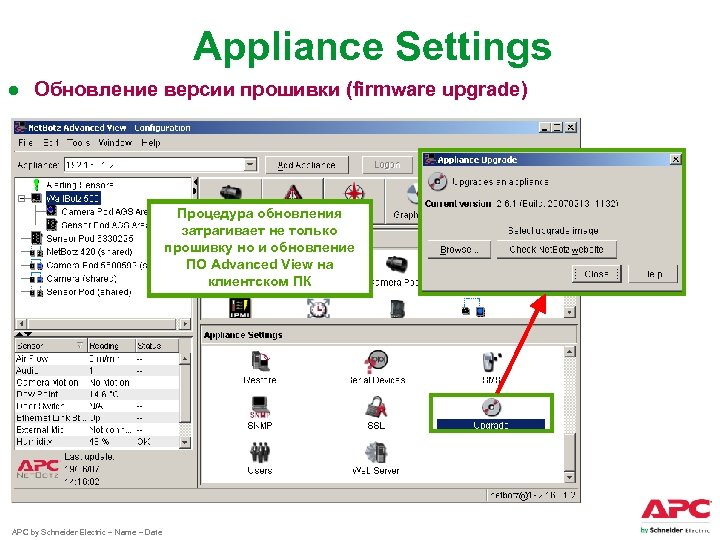Open the Help menu
The width and height of the screenshot is (720, 540).
[151, 143]
